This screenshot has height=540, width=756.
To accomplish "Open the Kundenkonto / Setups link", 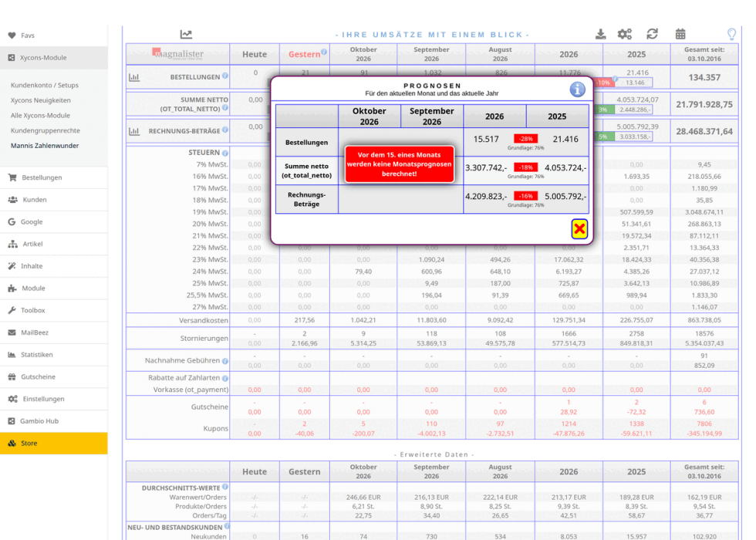I will click(x=45, y=86).
